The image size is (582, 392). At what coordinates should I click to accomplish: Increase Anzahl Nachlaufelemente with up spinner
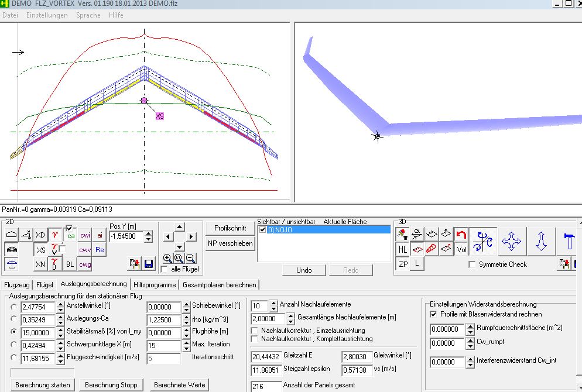coord(273,302)
